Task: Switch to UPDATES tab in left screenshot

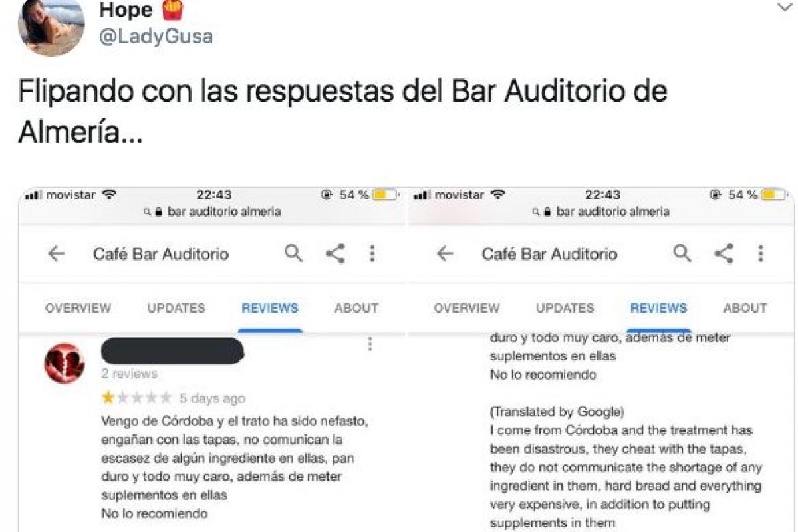Action: click(x=176, y=308)
